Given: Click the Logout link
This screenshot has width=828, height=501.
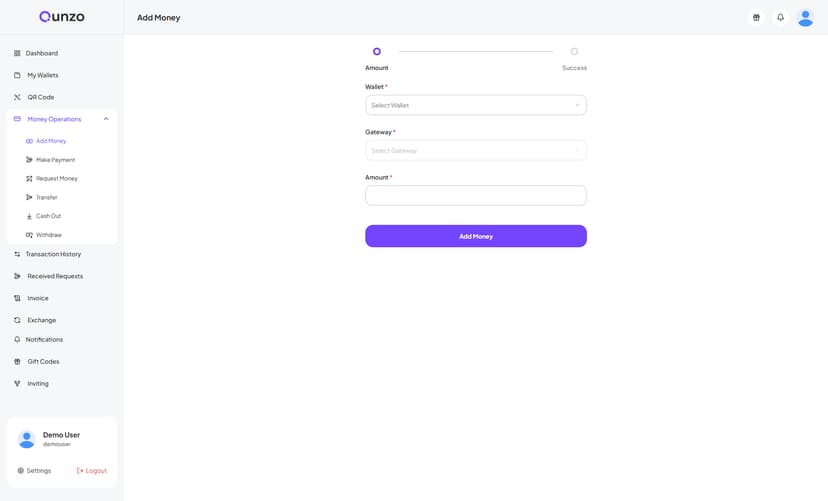Looking at the screenshot, I should point(92,470).
